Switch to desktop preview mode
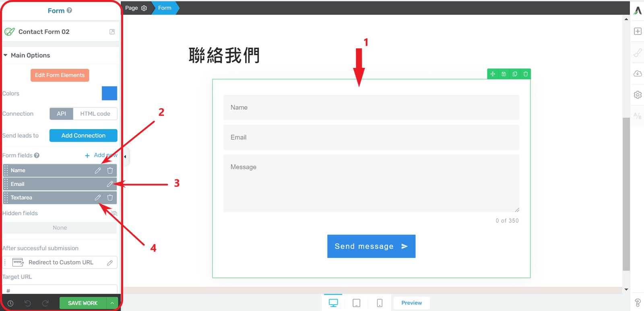Screen dimensions: 644x311 point(333,303)
